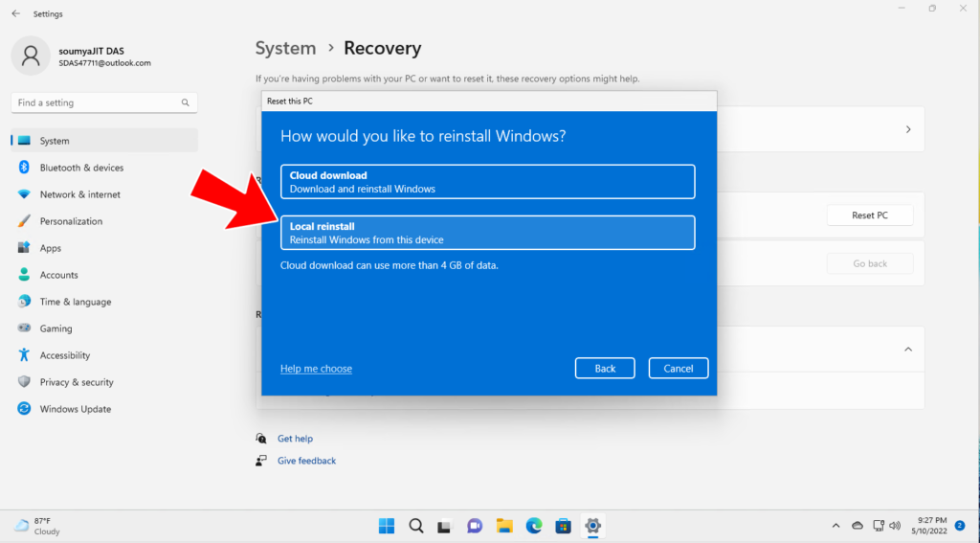Open the Help me choose link
This screenshot has width=980, height=543.
tap(316, 369)
